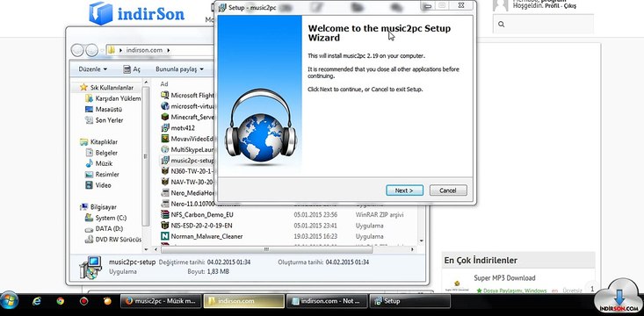Click WinRAR ZIP arşivi type cell
Screen dimensions: 644x316
click(380, 215)
